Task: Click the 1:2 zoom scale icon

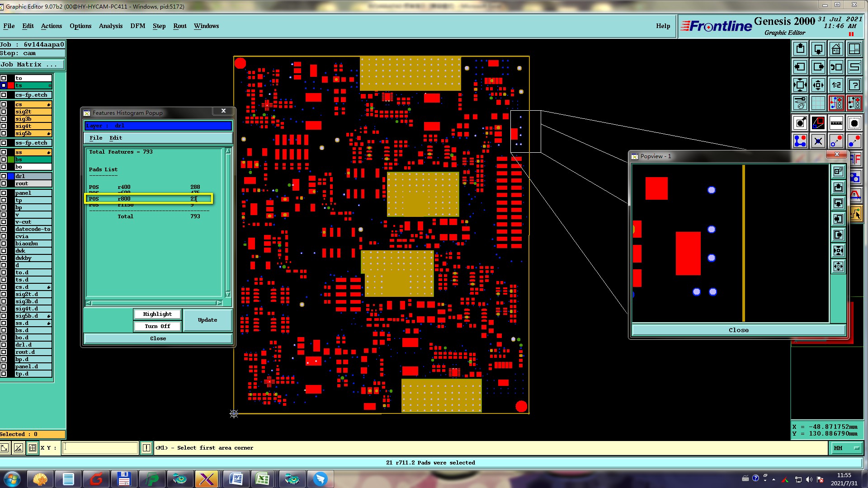Action: 836,85
